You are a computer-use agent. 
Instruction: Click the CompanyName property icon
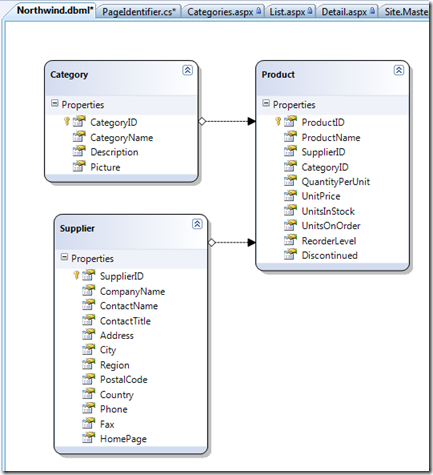[x=89, y=290]
